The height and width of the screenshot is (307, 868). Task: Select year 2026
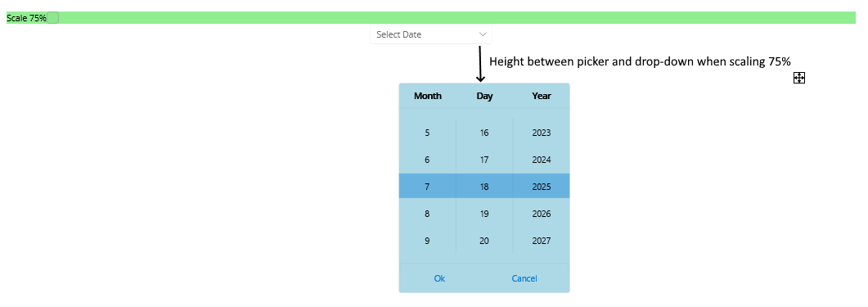(x=542, y=214)
